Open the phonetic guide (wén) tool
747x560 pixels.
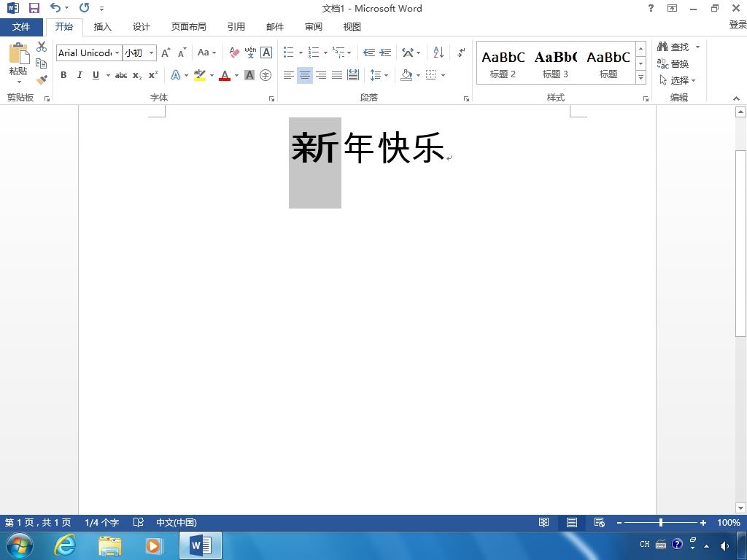(x=251, y=52)
